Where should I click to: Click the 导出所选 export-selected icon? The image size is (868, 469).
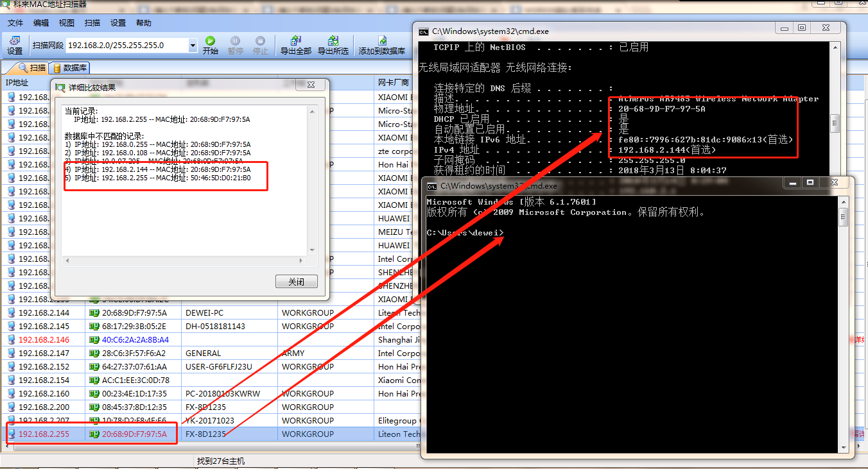click(333, 40)
